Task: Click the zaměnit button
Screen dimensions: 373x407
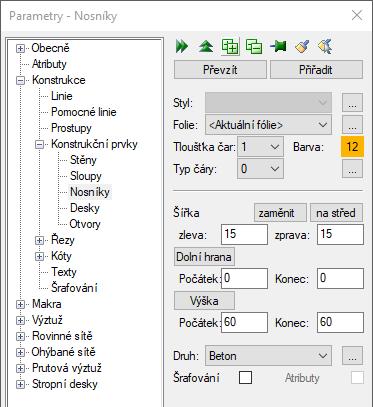Action: (280, 213)
